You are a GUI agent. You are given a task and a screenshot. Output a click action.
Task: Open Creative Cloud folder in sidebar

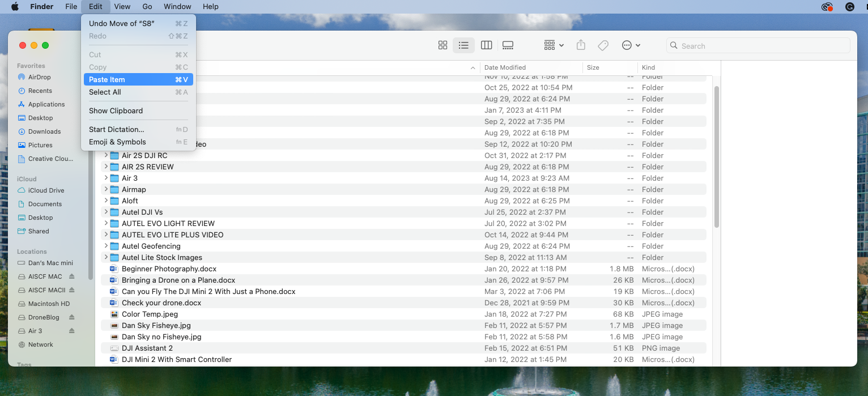50,159
